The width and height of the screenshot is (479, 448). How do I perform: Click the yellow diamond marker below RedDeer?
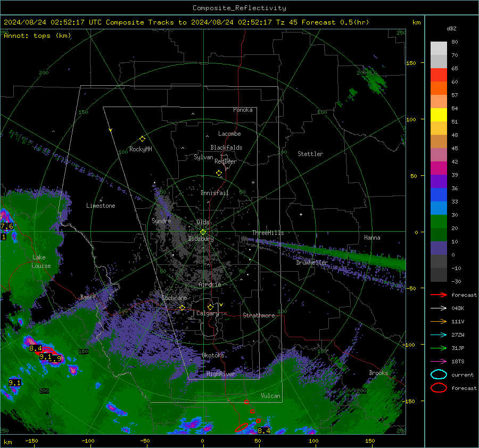pyautogui.click(x=219, y=173)
